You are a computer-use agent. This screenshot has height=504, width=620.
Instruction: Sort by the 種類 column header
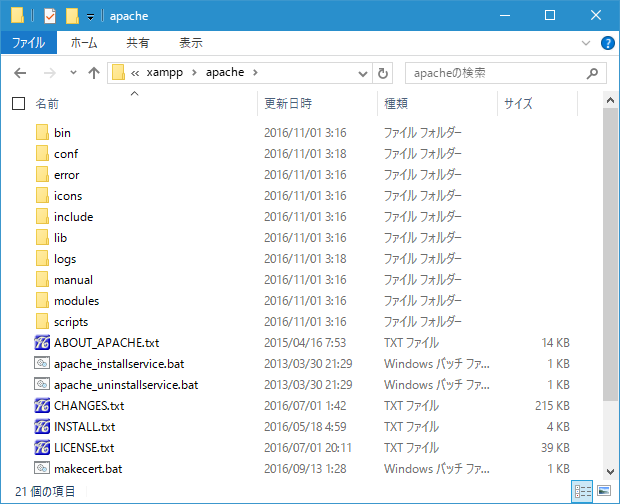point(396,104)
